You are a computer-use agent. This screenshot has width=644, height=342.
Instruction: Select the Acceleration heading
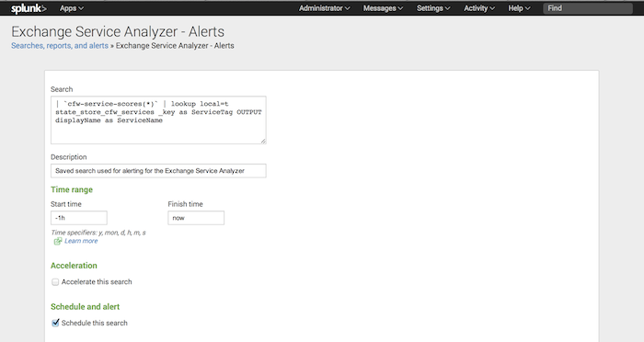(74, 266)
